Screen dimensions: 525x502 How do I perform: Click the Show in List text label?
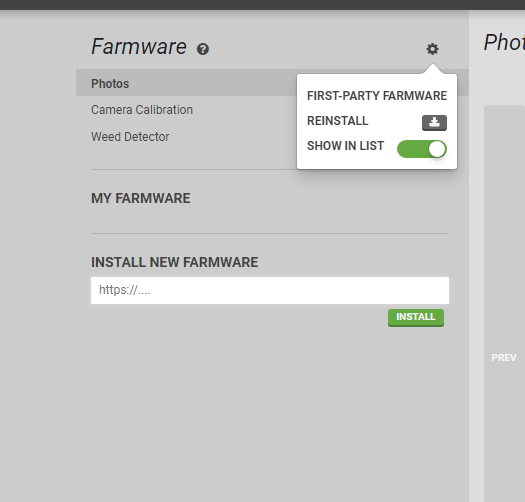345,146
